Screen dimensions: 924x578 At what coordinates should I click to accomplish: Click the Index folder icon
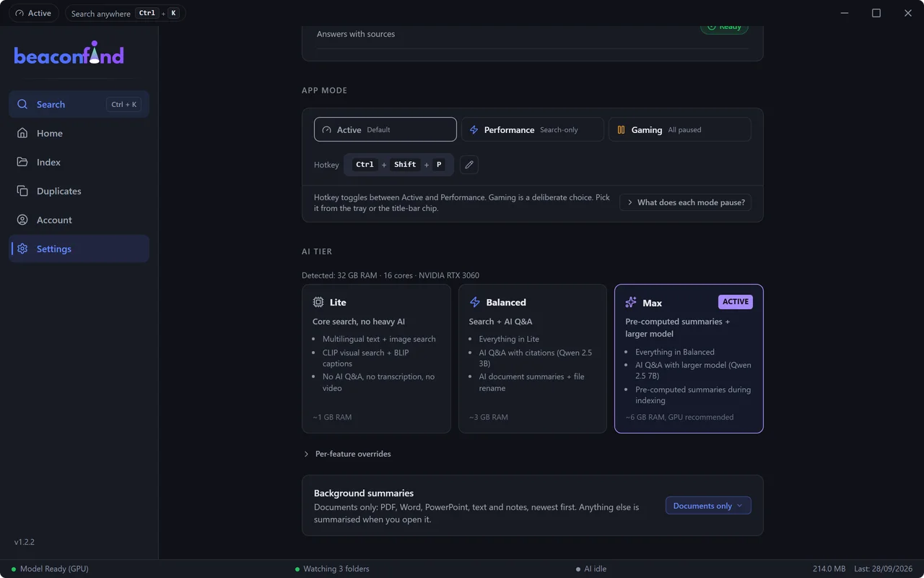[x=22, y=162]
